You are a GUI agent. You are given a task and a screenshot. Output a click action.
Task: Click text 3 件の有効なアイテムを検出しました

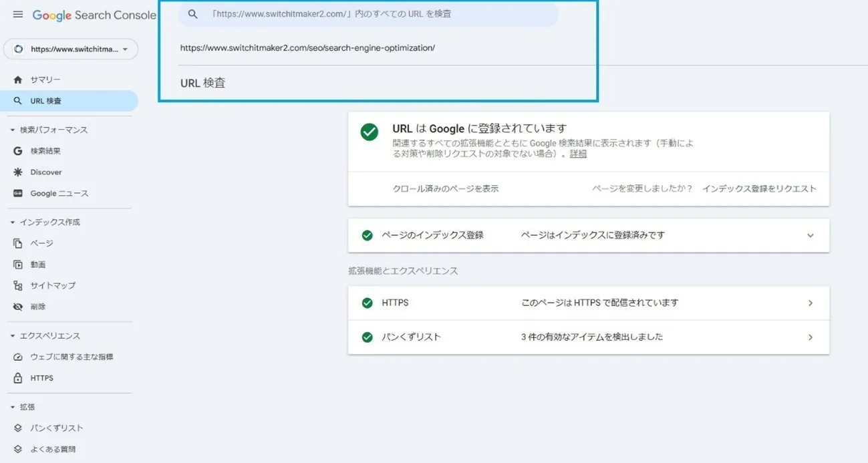pos(592,337)
